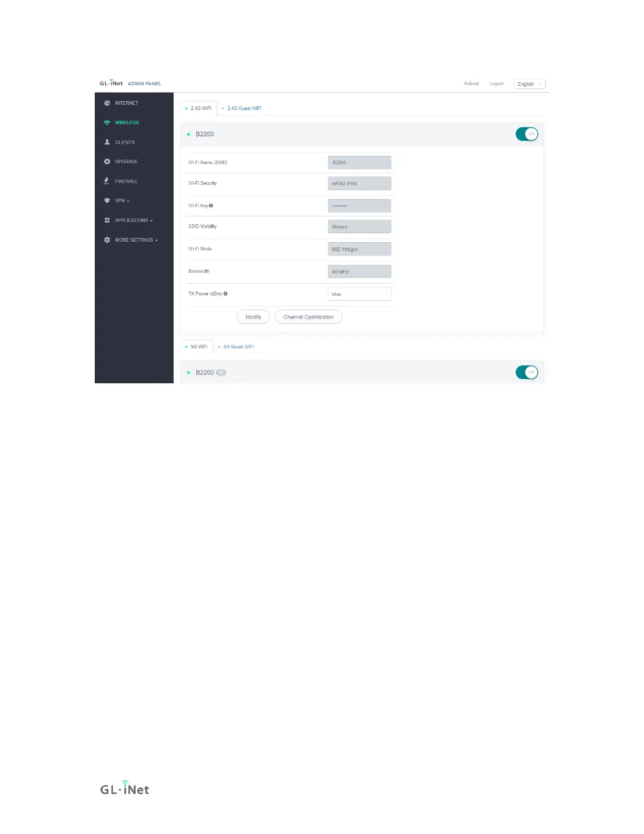The width and height of the screenshot is (644, 834).
Task: Click the Firewall icon in sidebar
Action: [x=107, y=181]
